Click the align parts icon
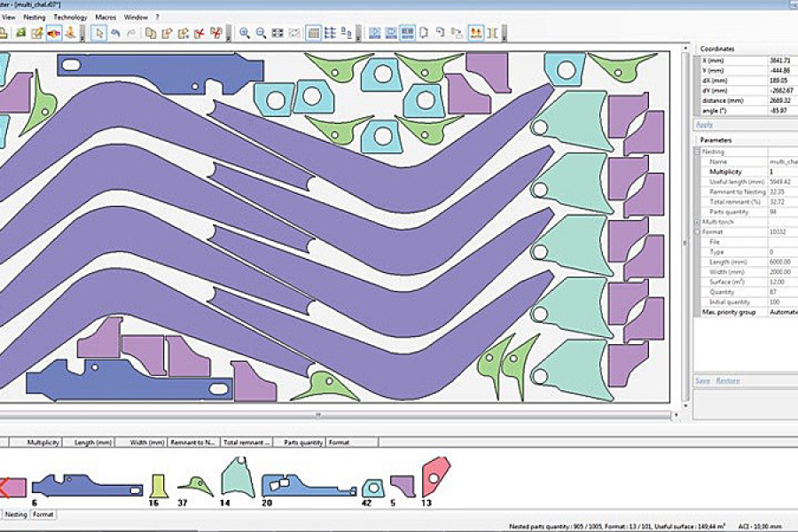Screen dimensions: 798x532 tap(346, 33)
